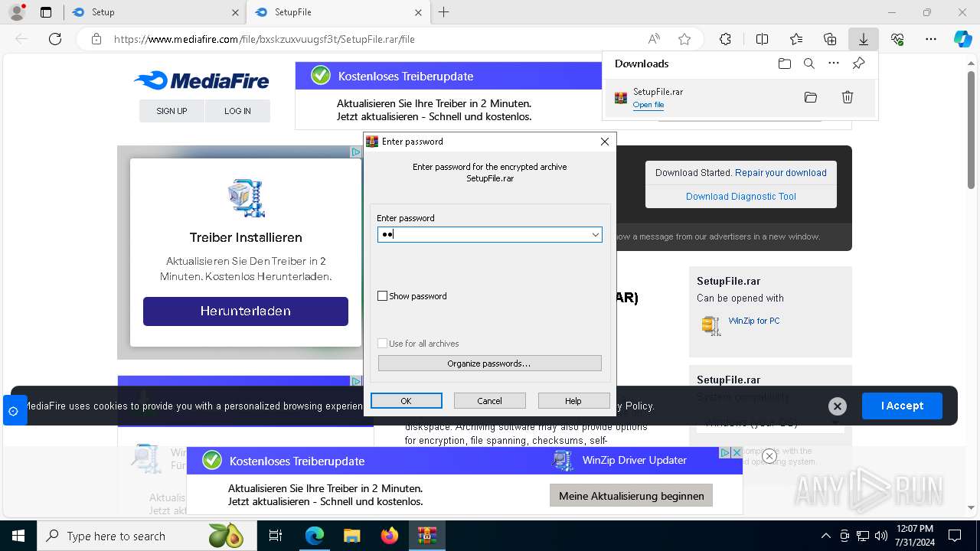Toggle the Downloads toolbar button
980x551 pixels.
pyautogui.click(x=863, y=39)
